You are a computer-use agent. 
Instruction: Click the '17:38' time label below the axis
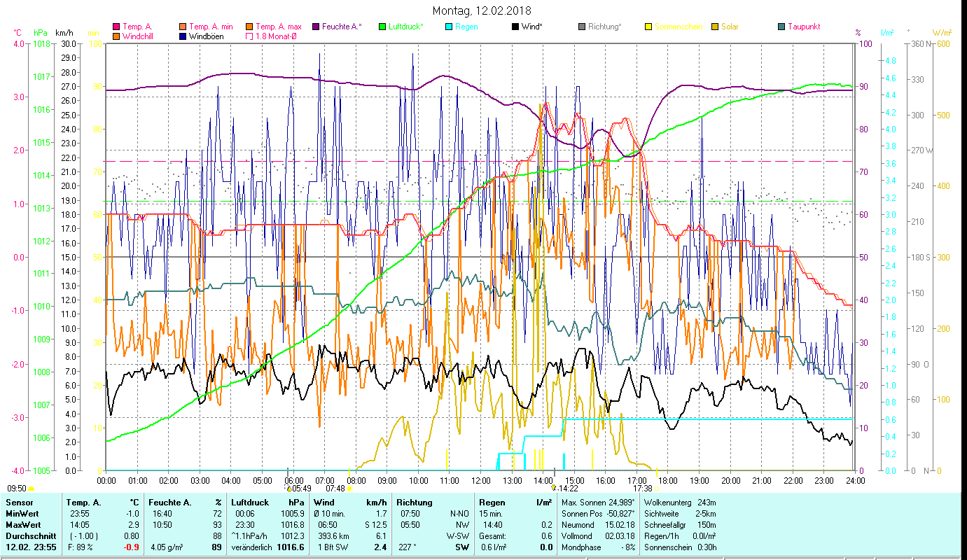[643, 488]
